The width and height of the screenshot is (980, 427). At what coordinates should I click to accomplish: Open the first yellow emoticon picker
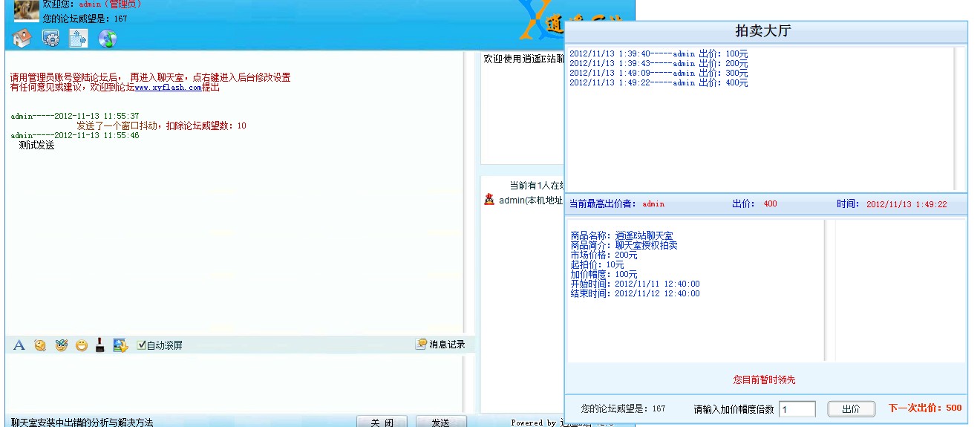point(40,345)
